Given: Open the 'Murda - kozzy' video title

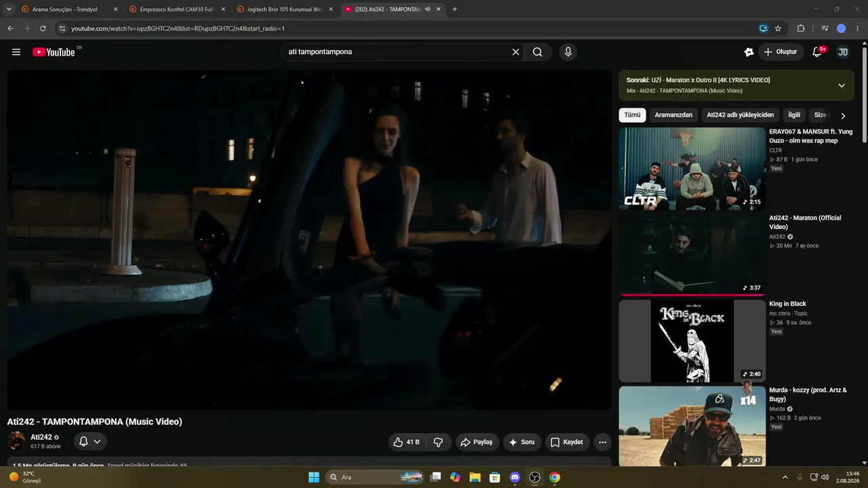Looking at the screenshot, I should (x=808, y=394).
